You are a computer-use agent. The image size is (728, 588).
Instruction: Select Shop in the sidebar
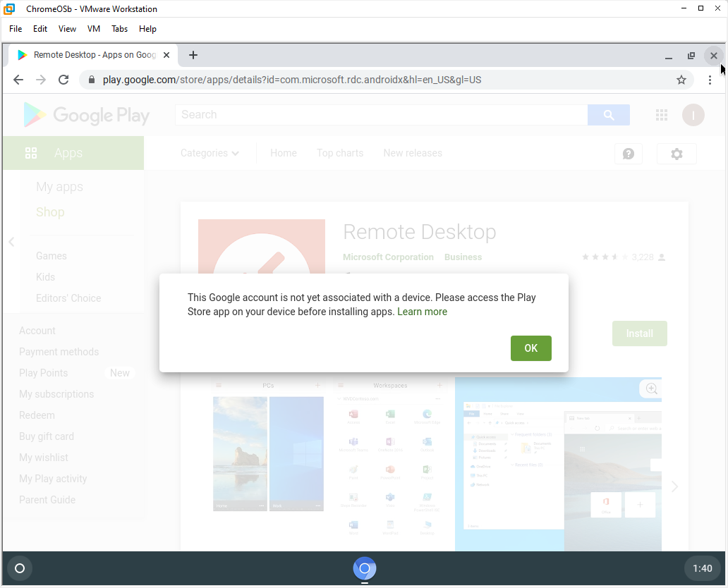tap(50, 212)
